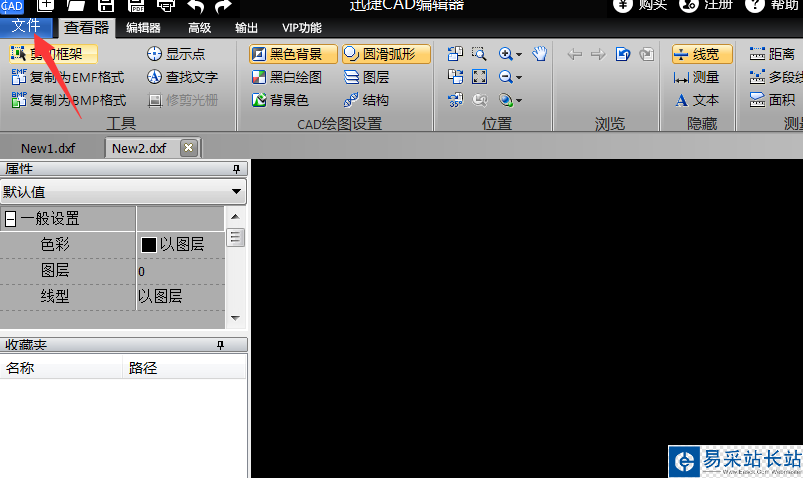This screenshot has width=803, height=478.
Task: Click the rotate counterclockwise page icon
Action: (455, 54)
